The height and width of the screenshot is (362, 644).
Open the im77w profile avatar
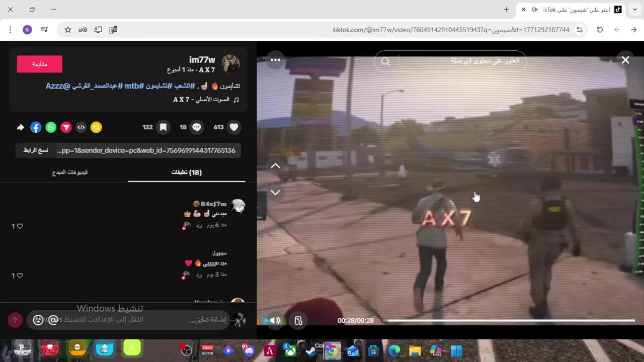point(230,64)
